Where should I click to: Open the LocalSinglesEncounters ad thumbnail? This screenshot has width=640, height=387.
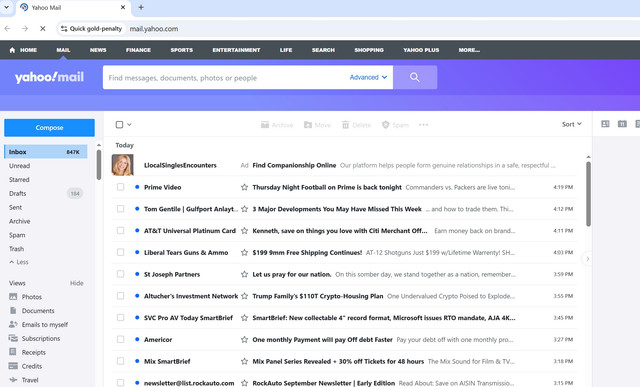coord(122,165)
